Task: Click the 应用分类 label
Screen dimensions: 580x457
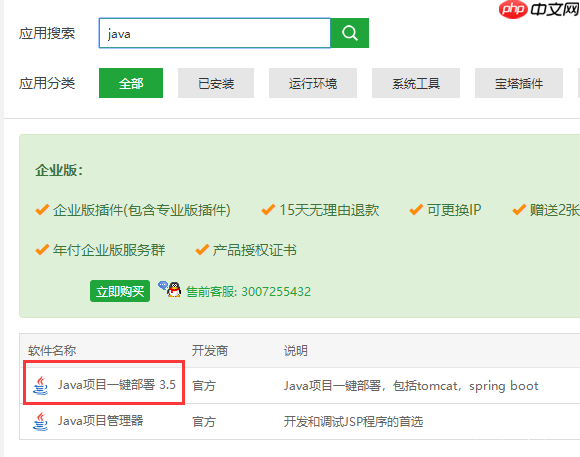Action: pos(47,83)
